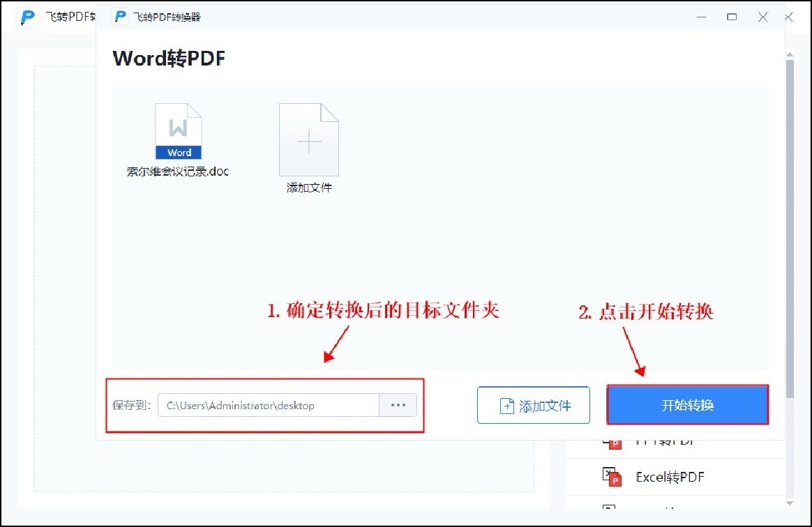812x527 pixels.
Task: Open the folder browser via the "..." icon
Action: [x=398, y=405]
